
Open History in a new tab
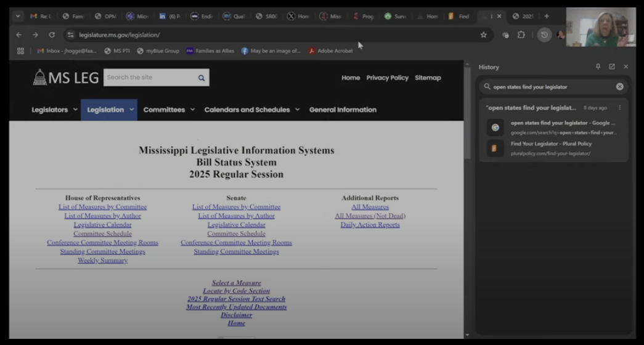(612, 67)
